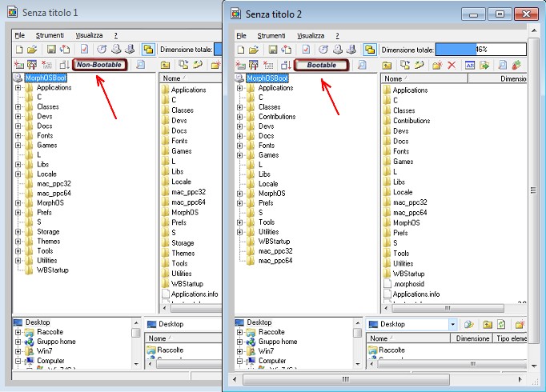Click the Dimensione column header in bottom file list

(473, 339)
